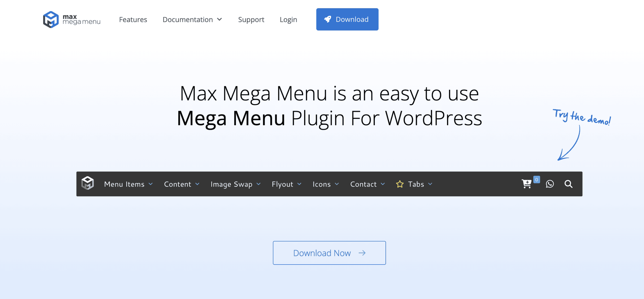Expand the Flyout dropdown chevron
Screen dimensions: 644x299
point(299,184)
